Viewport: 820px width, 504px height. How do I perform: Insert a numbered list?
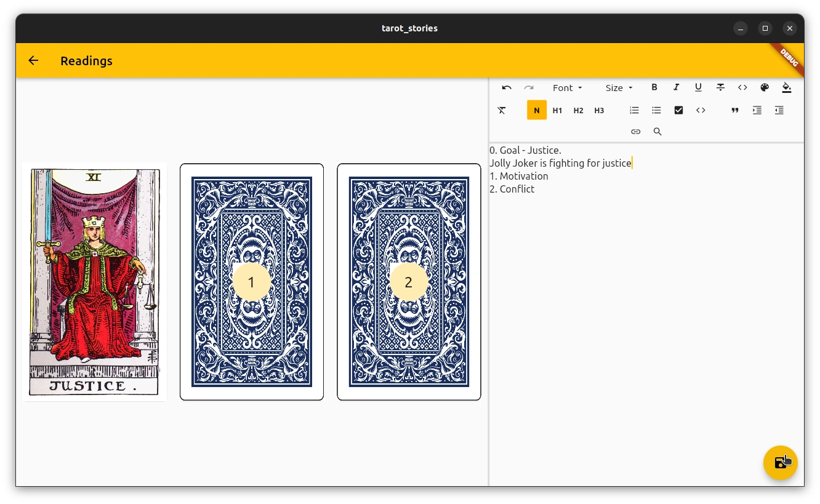point(634,110)
